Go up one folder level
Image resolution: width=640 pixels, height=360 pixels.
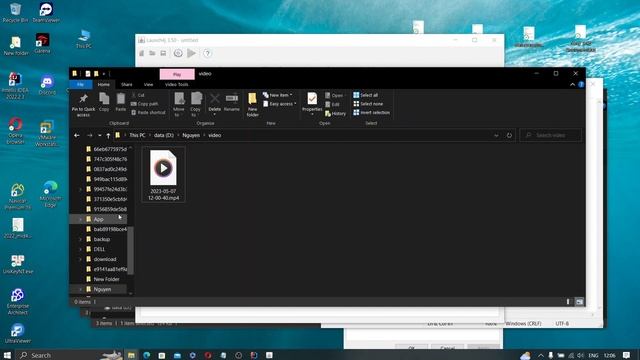[108, 136]
